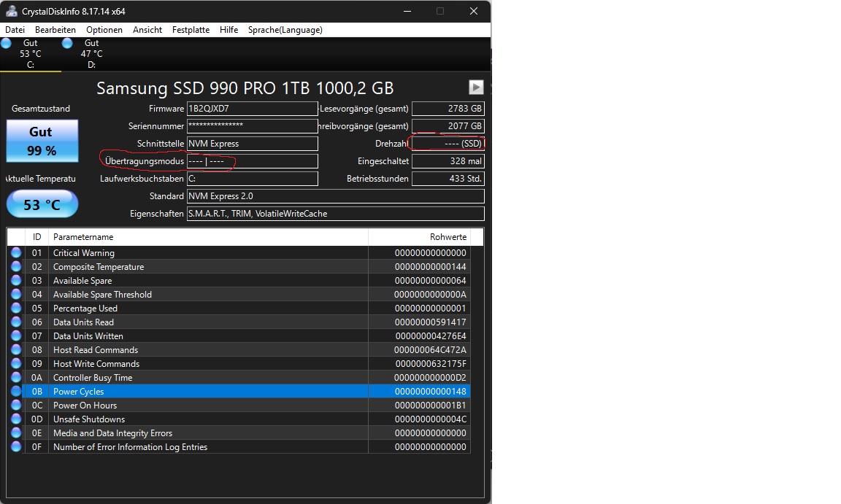841x504 pixels.
Task: Click the CrystalDiskInfo title bar app icon
Action: click(11, 11)
